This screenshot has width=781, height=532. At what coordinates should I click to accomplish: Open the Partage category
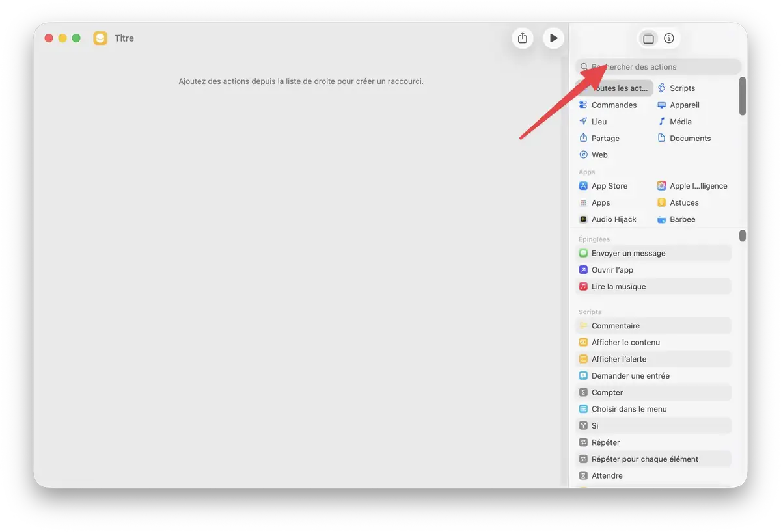603,138
